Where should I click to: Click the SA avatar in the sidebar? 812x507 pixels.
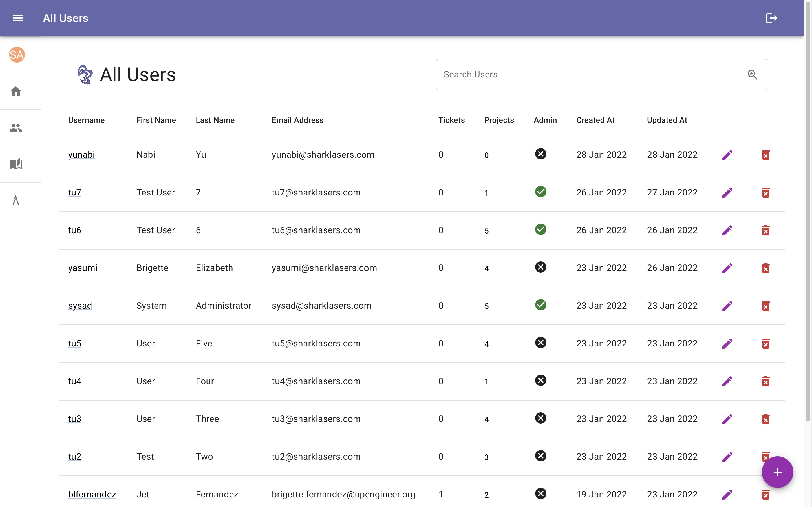(16, 55)
